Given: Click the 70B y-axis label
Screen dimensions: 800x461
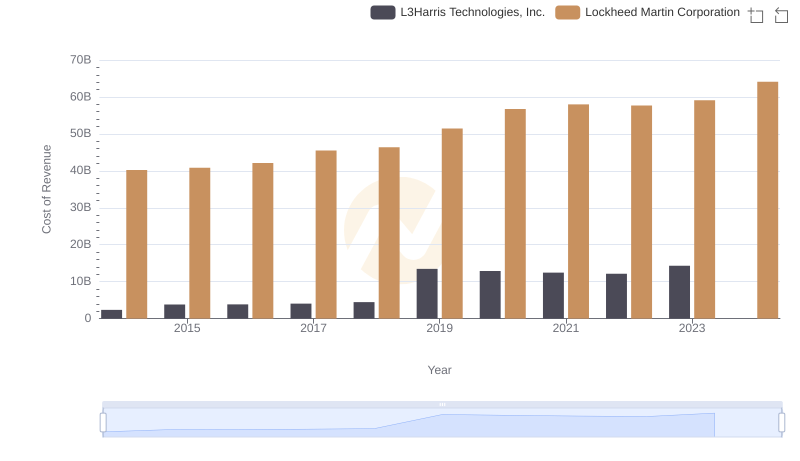Looking at the screenshot, I should (81, 60).
